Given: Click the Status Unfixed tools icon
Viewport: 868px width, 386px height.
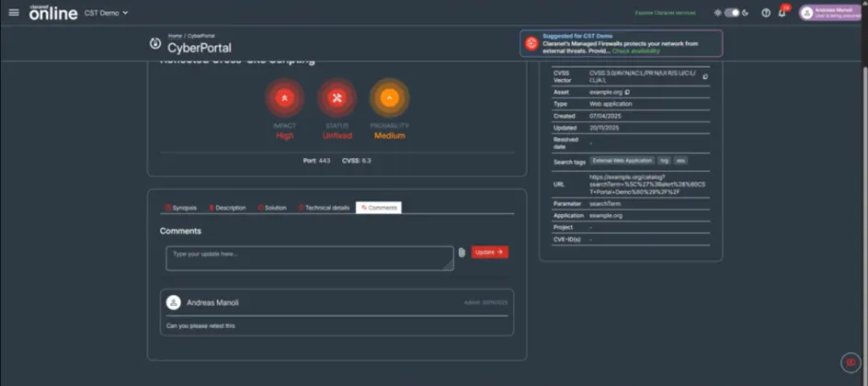Looking at the screenshot, I should coord(337,98).
